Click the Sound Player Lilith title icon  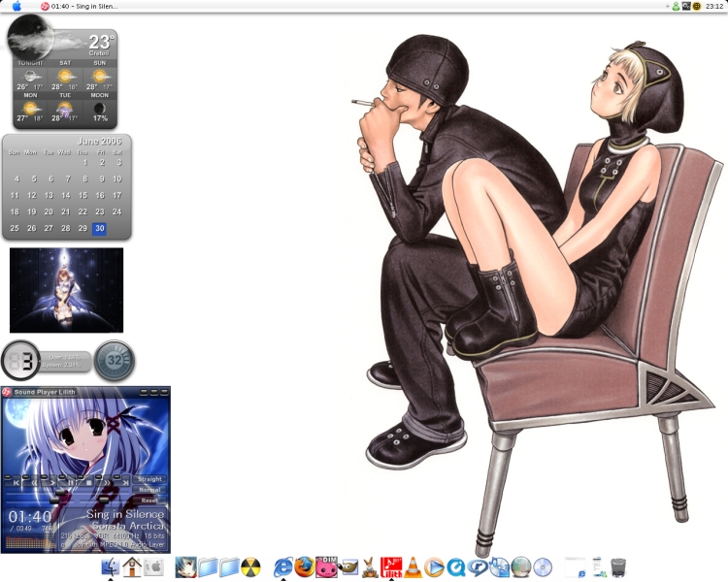7,392
